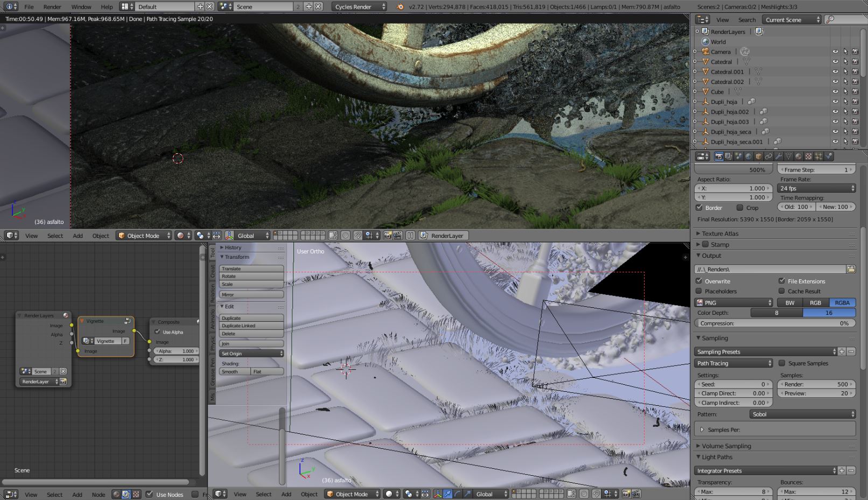Expand the Texture Atlas panel
Viewport: 868px width, 500px height.
coord(720,234)
